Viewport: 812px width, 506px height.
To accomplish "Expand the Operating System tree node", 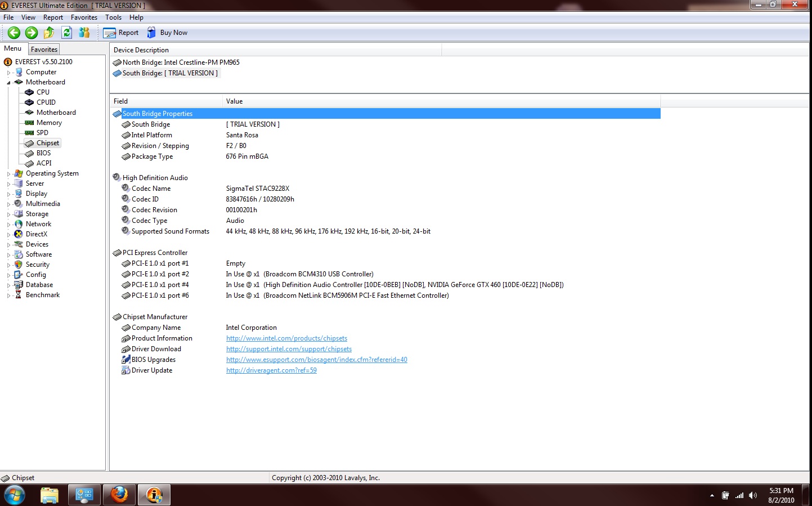I will click(x=8, y=174).
